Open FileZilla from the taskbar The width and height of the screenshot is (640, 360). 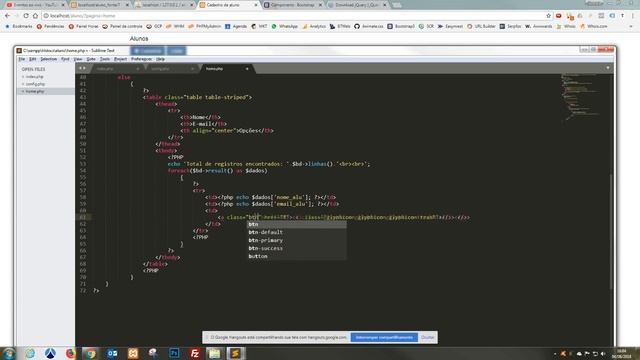coord(195,353)
